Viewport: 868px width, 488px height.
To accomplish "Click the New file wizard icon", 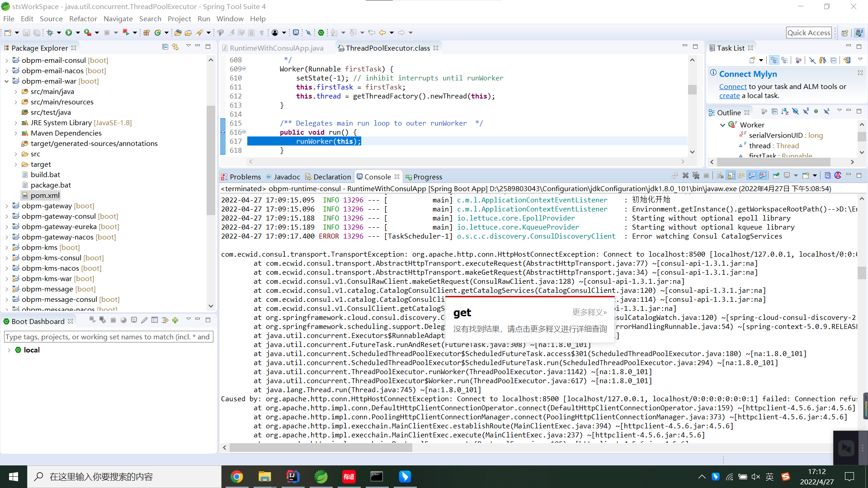I will pos(8,33).
